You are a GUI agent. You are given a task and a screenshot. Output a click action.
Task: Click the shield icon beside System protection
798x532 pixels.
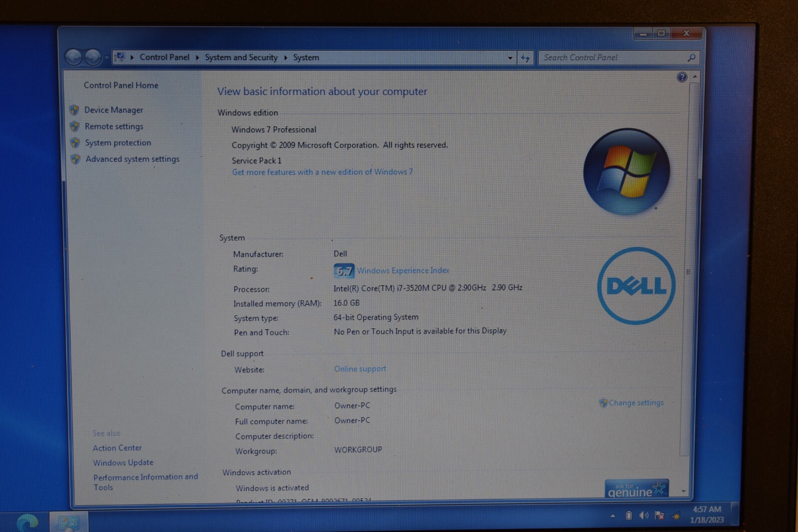75,143
